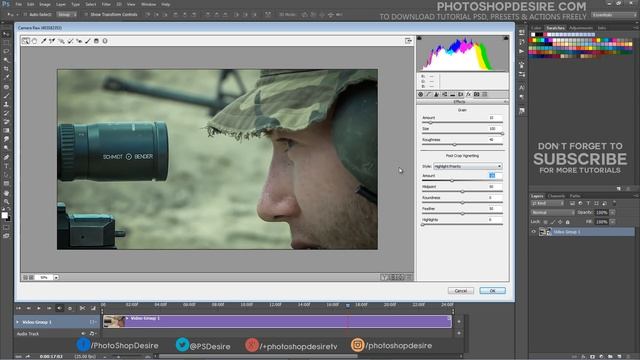This screenshot has height=360, width=640.
Task: Adjust the vignetting Feather slider
Action: pyautogui.click(x=462, y=213)
